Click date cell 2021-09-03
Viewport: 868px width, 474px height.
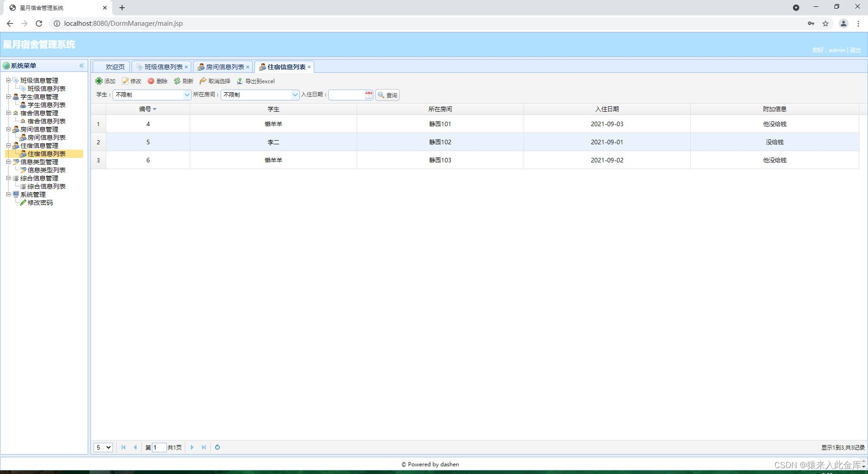click(x=607, y=124)
